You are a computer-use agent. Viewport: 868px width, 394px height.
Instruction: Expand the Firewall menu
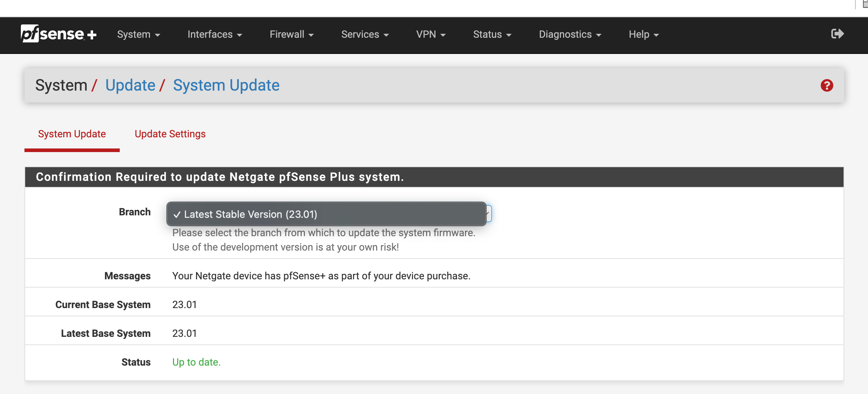pos(292,35)
